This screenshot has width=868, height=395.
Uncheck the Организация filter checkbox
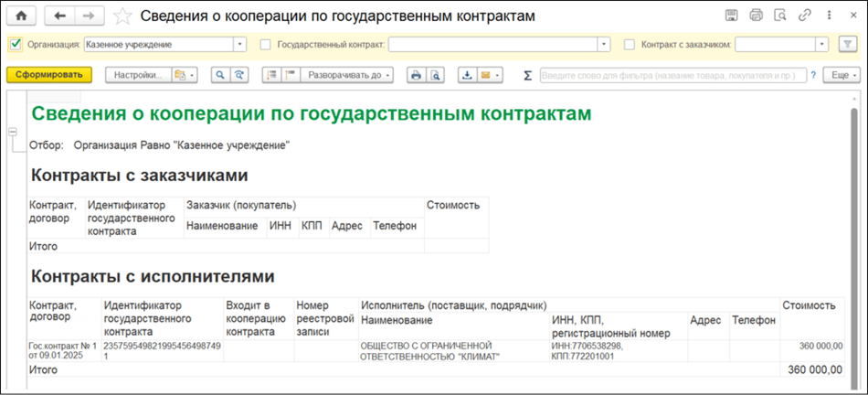16,44
